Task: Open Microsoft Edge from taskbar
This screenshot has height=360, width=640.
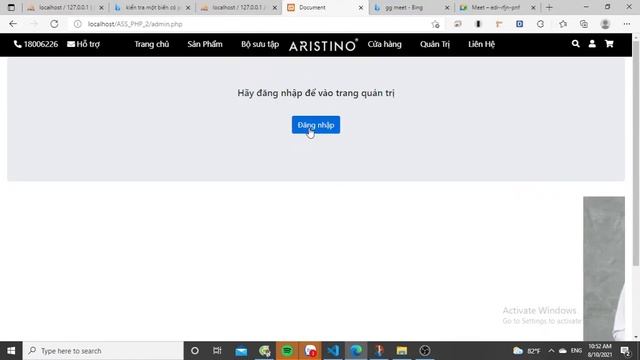Action: click(356, 351)
